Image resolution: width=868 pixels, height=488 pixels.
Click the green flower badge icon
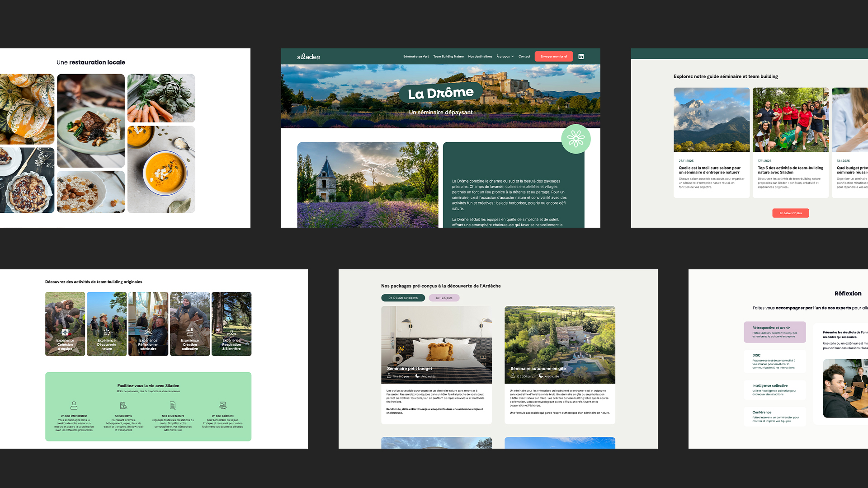pos(576,139)
